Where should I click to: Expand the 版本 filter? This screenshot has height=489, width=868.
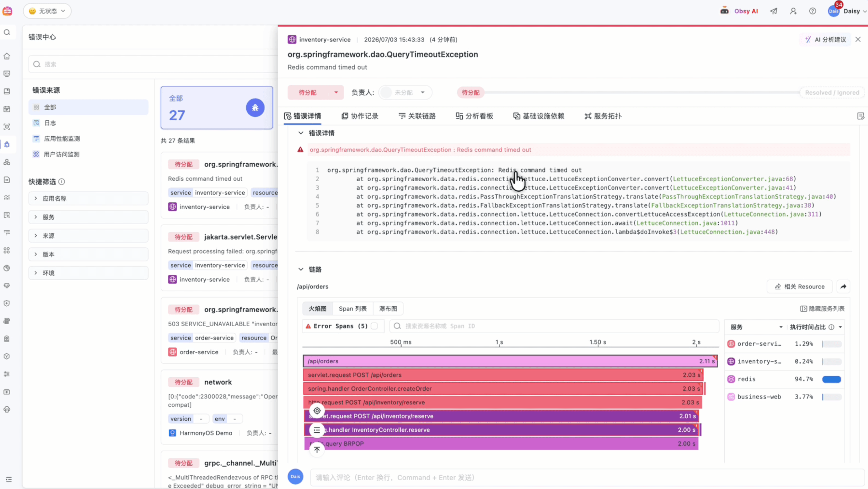click(88, 254)
